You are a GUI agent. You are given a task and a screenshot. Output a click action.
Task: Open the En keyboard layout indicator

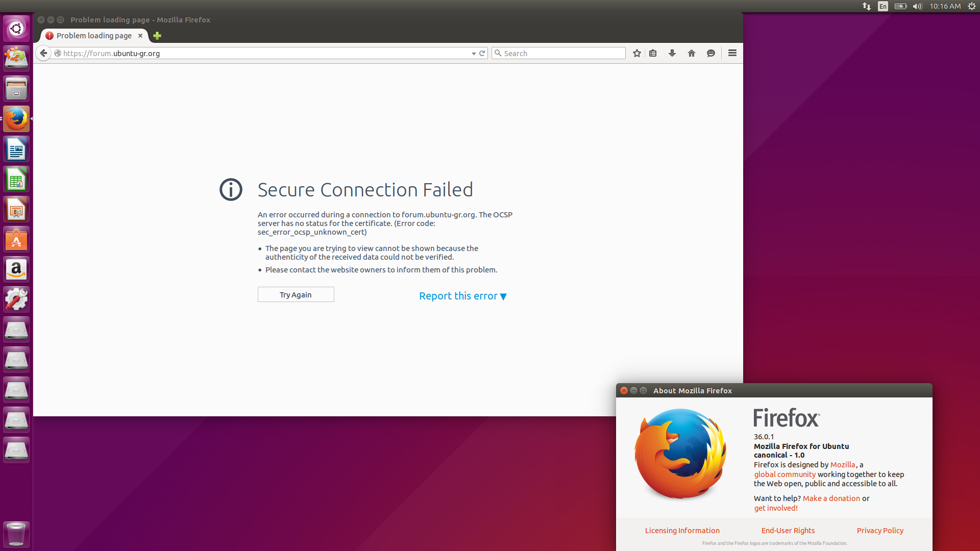883,6
